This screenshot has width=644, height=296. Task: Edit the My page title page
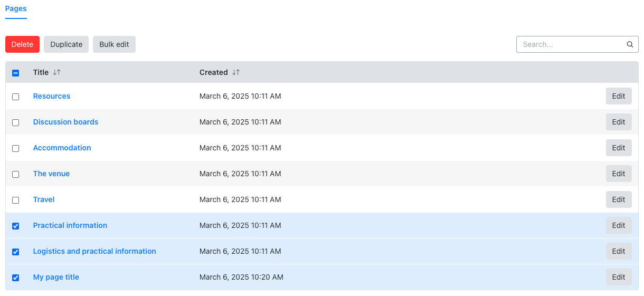pos(619,277)
